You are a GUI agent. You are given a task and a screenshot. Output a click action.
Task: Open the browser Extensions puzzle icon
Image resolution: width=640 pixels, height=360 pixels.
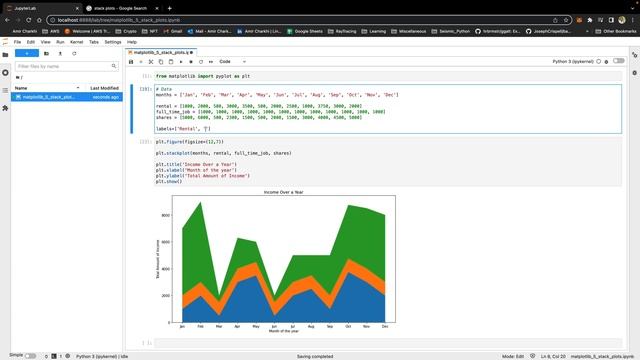click(590, 20)
